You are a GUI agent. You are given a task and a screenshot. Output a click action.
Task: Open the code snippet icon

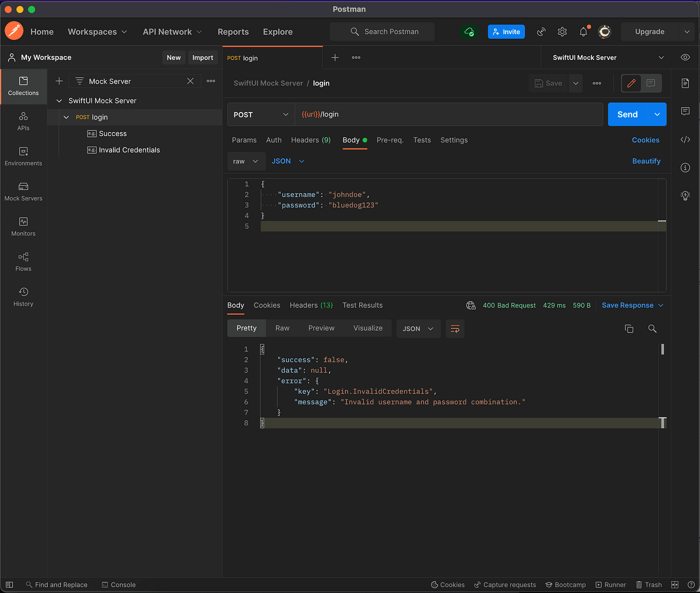pyautogui.click(x=685, y=139)
